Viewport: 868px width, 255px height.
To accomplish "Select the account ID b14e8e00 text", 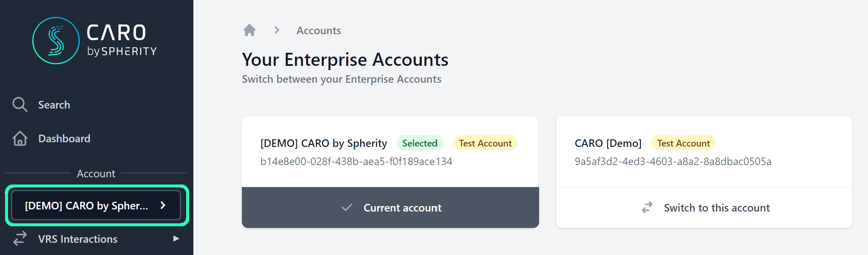I will click(x=356, y=161).
